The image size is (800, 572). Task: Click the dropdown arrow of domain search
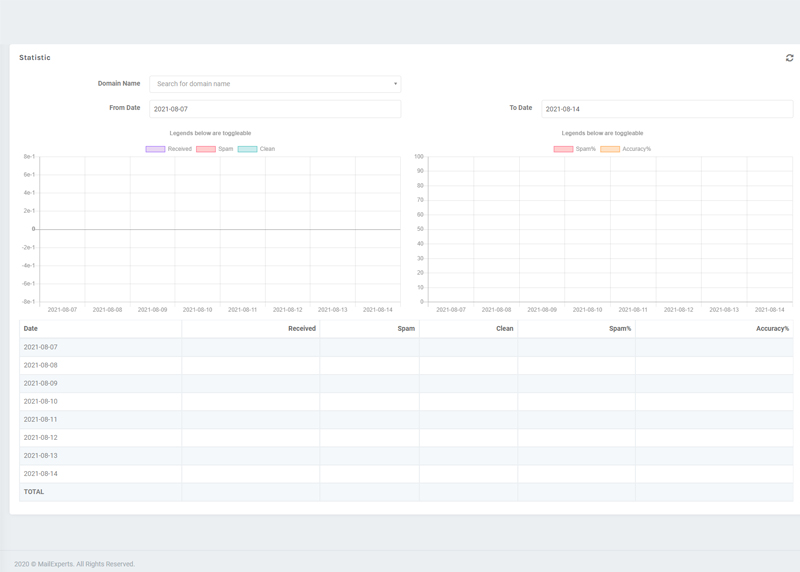coord(395,84)
